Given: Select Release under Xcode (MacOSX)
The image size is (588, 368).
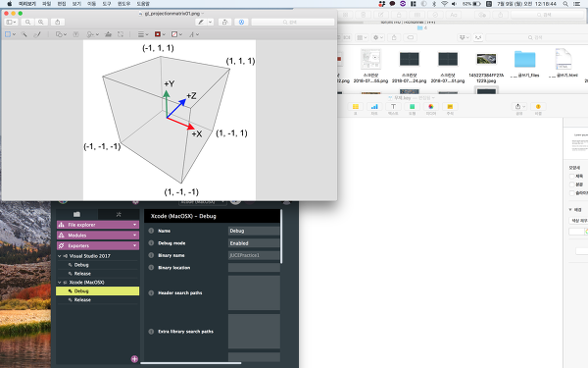Looking at the screenshot, I should pyautogui.click(x=82, y=299).
